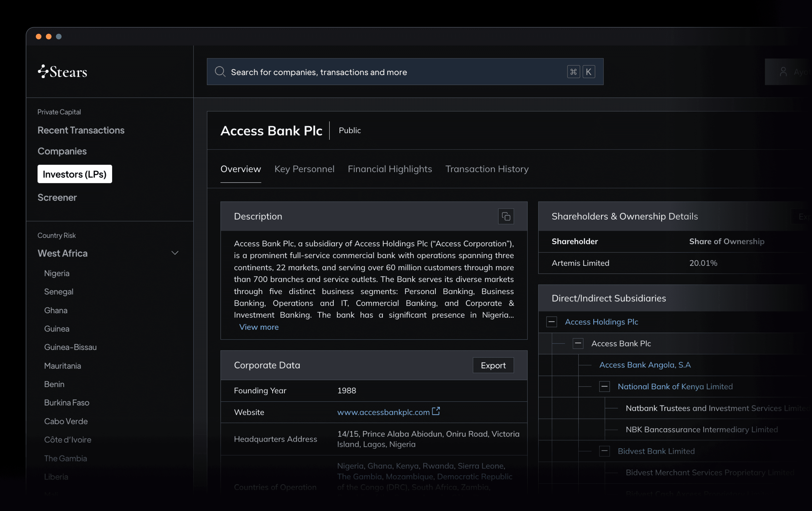
Task: Click the Access Bank Plc page title
Action: click(272, 131)
